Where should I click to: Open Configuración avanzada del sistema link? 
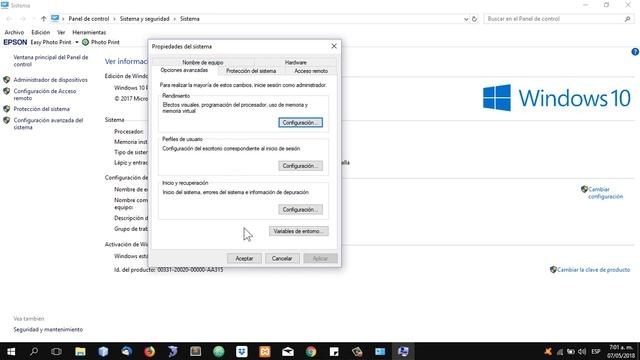coord(48,124)
